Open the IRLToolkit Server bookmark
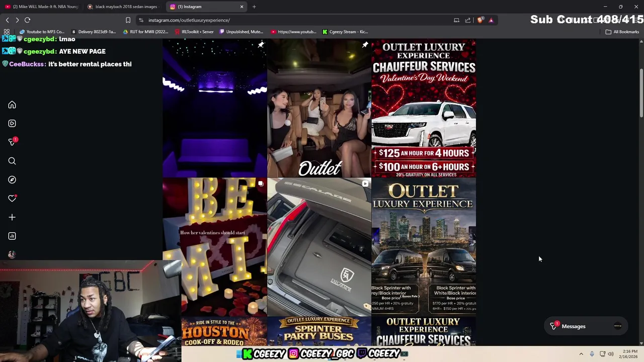Viewport: 644px width, 362px height. click(194, 32)
